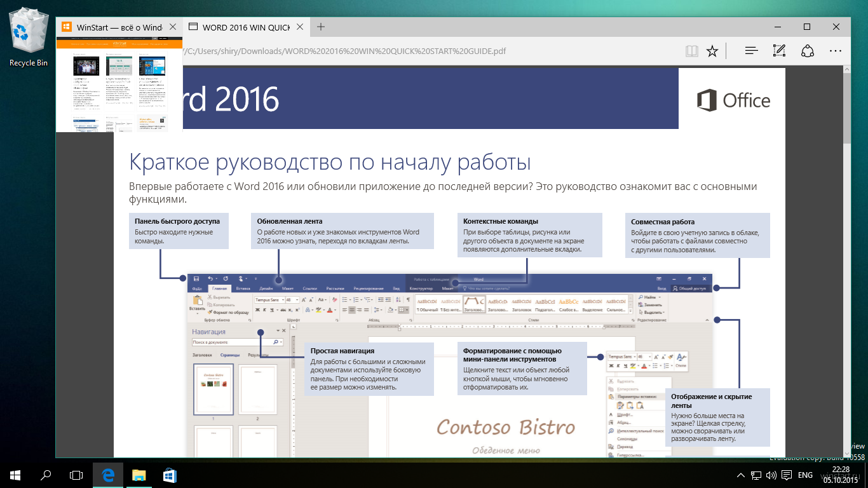Viewport: 868px width, 488px height.
Task: Open ribbon Tempus Sans font name dropdown
Action: 283,299
